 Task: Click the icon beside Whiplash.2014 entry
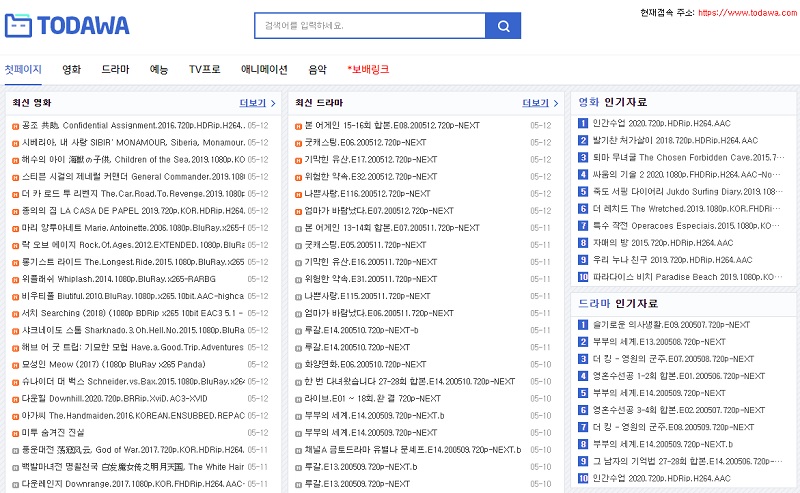15,280
